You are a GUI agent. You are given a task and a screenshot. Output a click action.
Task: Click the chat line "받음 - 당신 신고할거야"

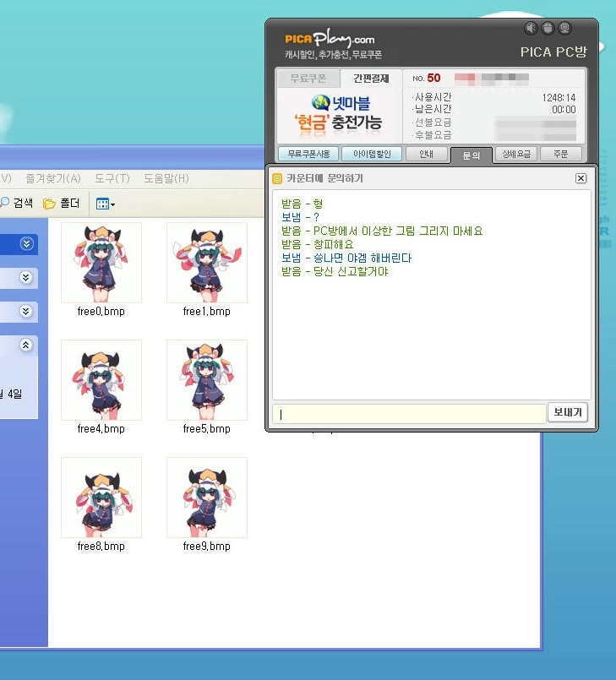click(335, 271)
